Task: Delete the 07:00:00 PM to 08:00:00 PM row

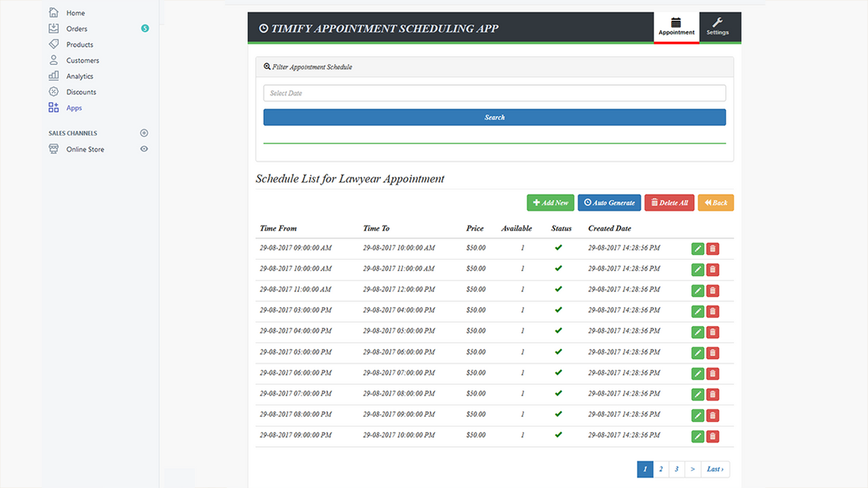Action: click(713, 394)
